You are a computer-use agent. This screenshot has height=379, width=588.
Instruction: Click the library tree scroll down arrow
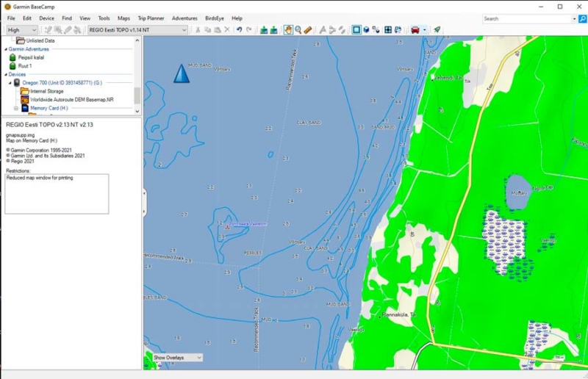coord(137,112)
